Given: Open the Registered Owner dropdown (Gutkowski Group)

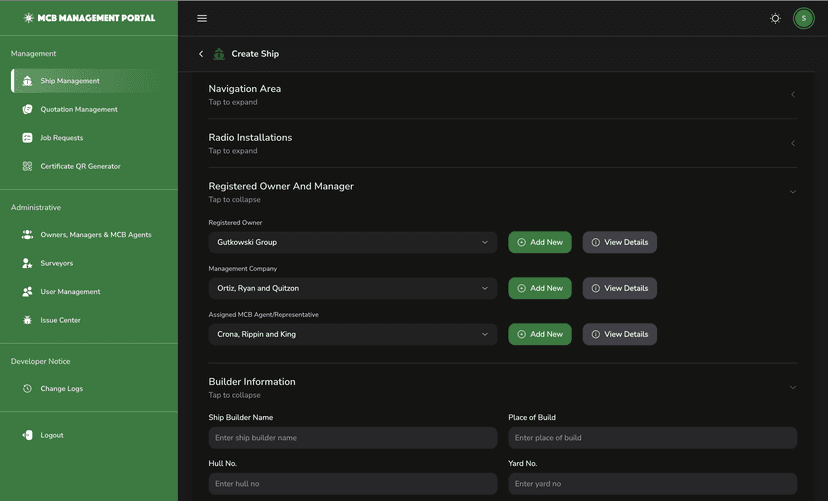Looking at the screenshot, I should 353,242.
